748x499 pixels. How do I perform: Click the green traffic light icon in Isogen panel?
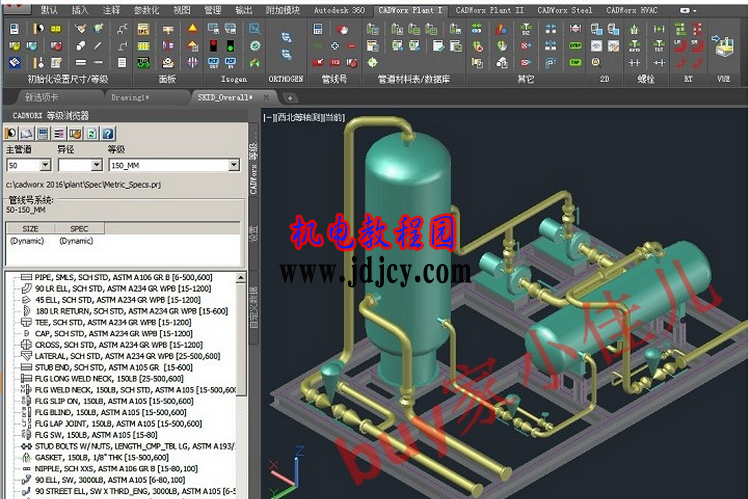pos(230,46)
